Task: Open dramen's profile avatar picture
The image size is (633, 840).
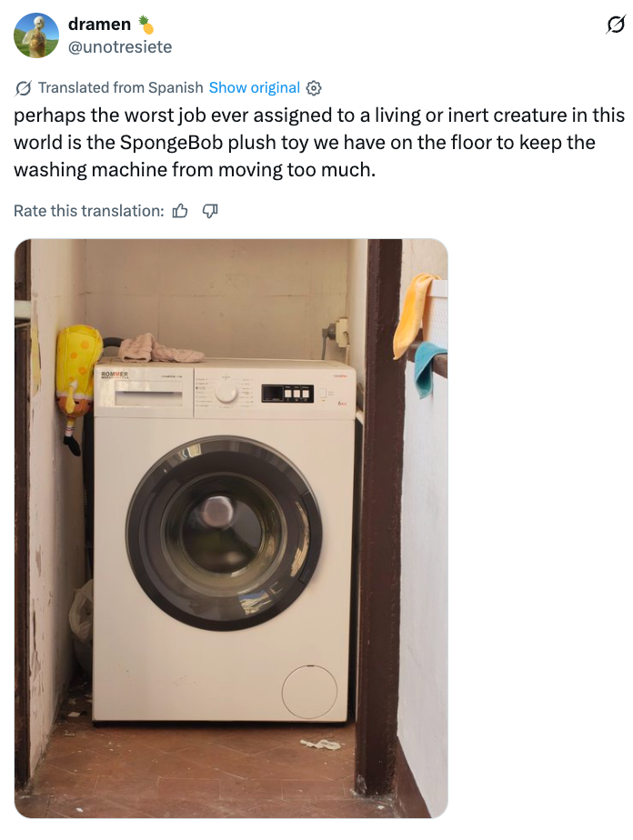Action: 35,35
